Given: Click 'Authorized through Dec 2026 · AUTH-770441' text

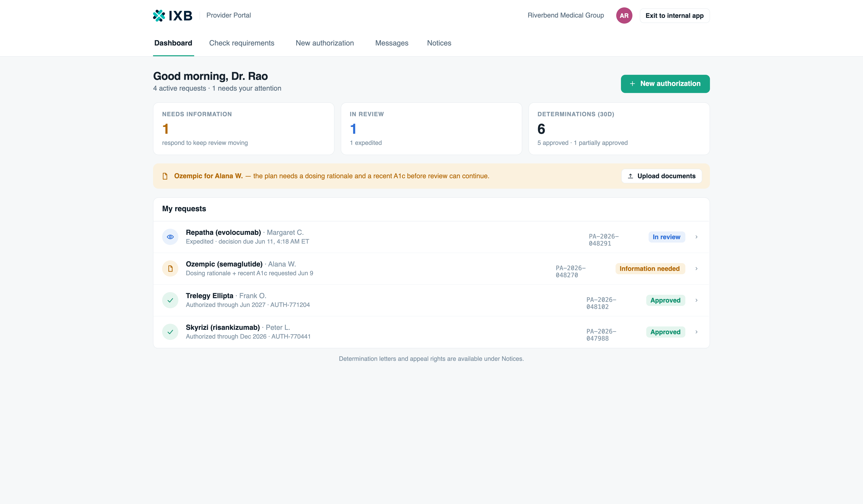Looking at the screenshot, I should point(248,337).
